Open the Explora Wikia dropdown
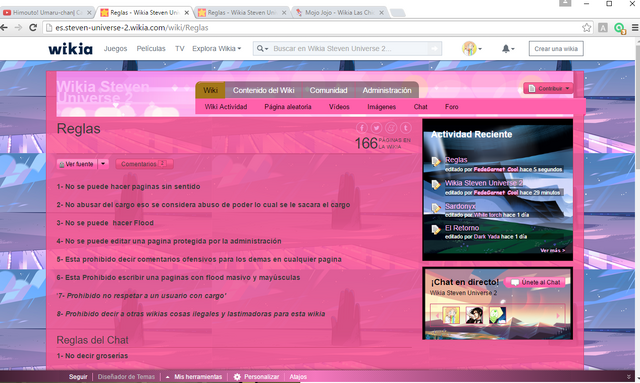This screenshot has width=640, height=383. click(x=217, y=49)
